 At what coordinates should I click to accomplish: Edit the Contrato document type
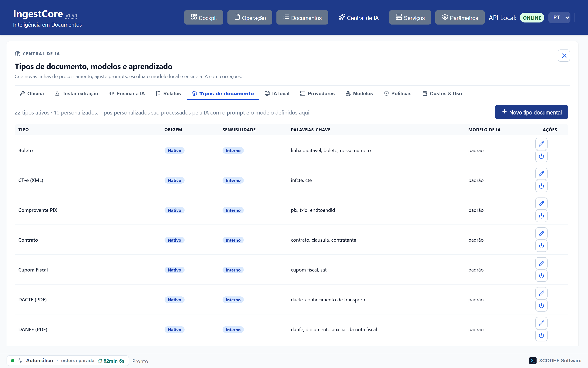pos(541,234)
